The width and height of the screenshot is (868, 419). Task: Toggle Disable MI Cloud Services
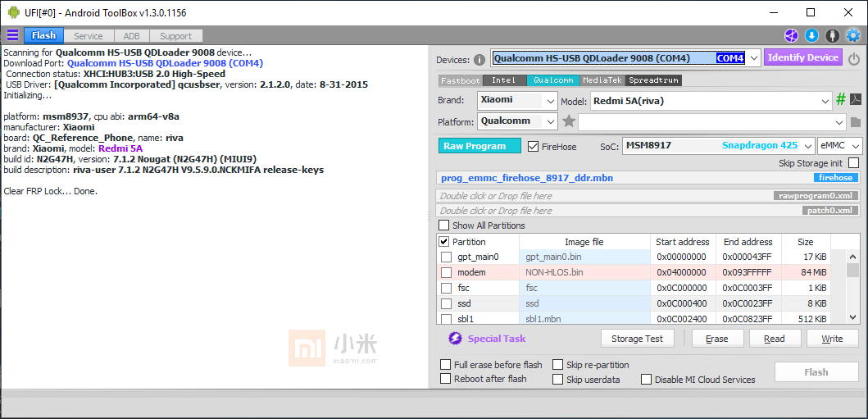click(x=646, y=380)
